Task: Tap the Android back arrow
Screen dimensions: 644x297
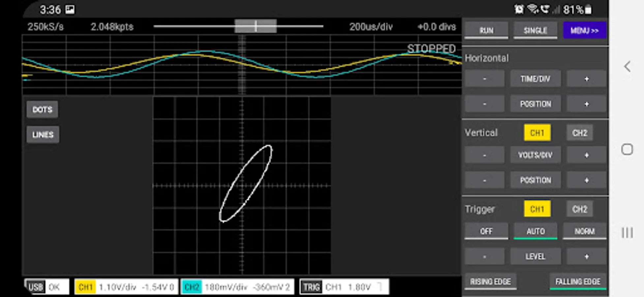Action: coord(627,67)
